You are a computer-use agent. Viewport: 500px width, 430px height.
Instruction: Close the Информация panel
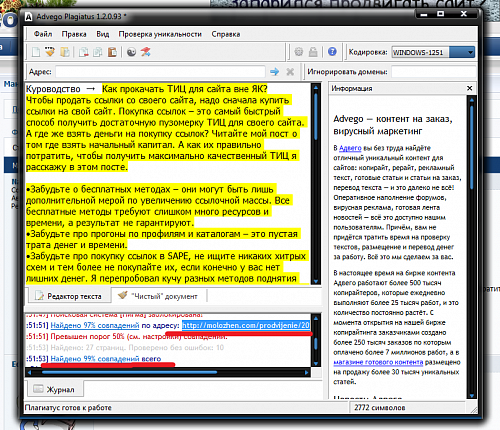[470, 88]
